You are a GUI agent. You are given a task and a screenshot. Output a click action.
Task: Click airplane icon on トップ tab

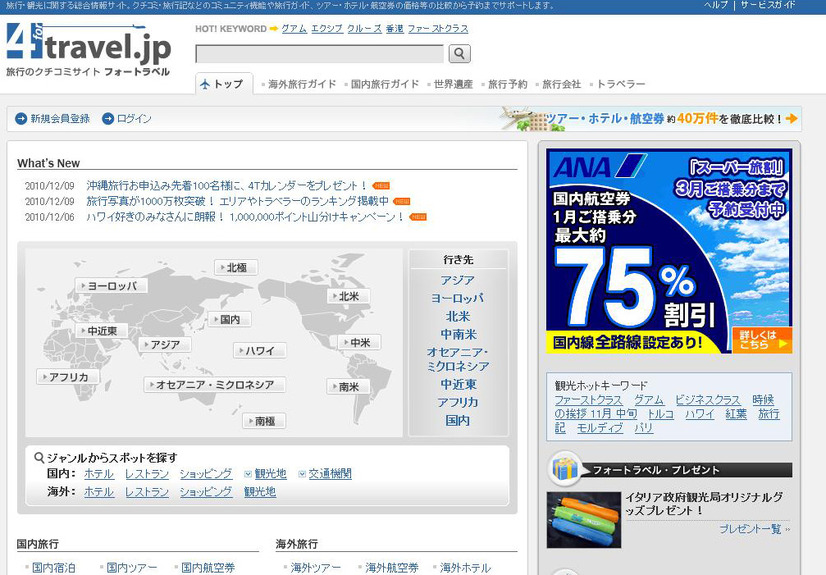[206, 84]
